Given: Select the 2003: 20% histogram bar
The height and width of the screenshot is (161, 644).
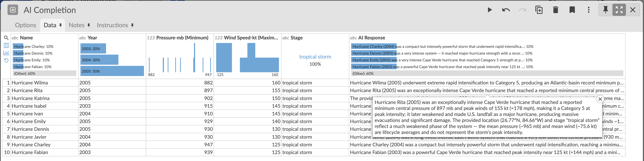Looking at the screenshot, I should pos(93,49).
